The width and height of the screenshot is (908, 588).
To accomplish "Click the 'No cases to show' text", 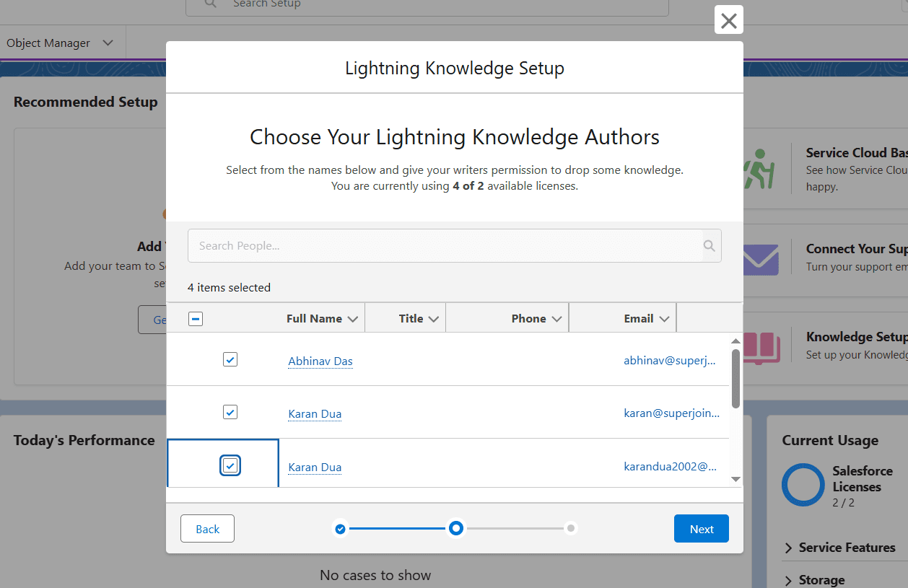I will coord(375,575).
